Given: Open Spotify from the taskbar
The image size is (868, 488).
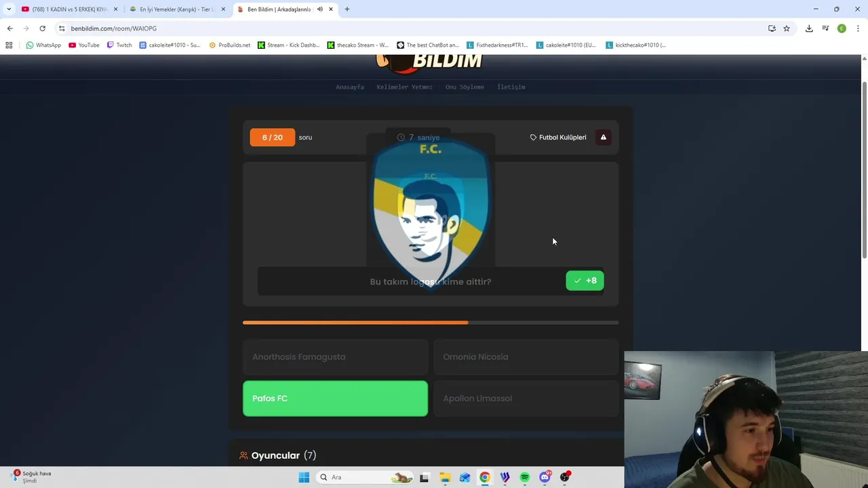Looking at the screenshot, I should pos(525,477).
